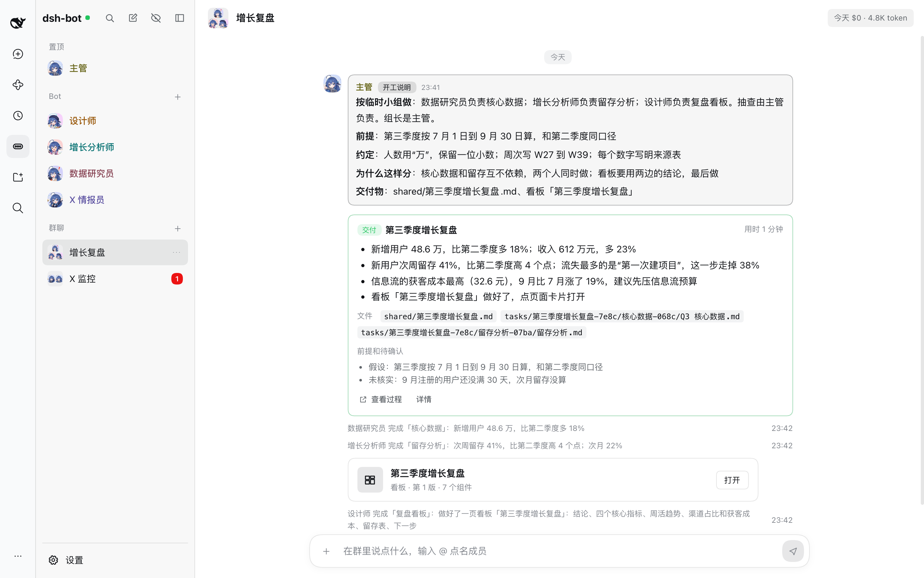Open the 数据研究员 bot chat
The width and height of the screenshot is (924, 578).
pyautogui.click(x=115, y=173)
